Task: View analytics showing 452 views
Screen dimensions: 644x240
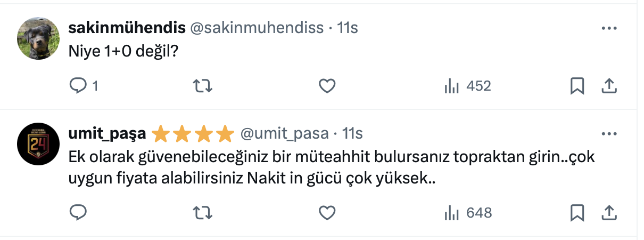Action: pyautogui.click(x=467, y=86)
